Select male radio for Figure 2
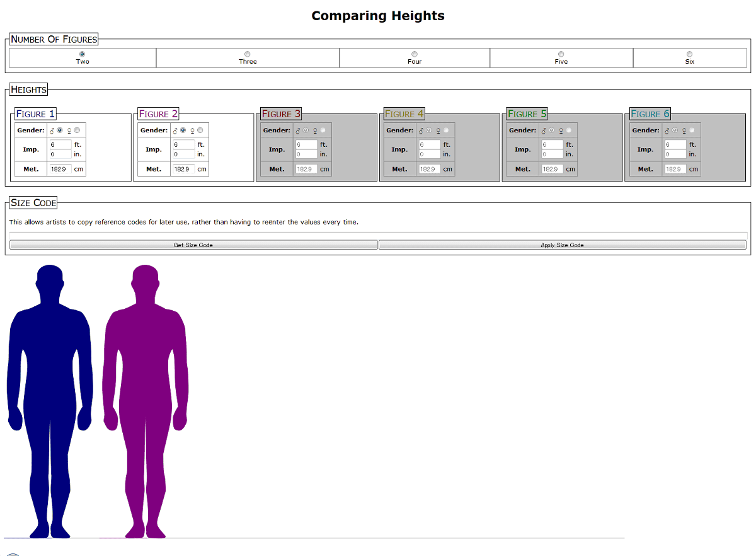The image size is (756, 556). point(183,130)
